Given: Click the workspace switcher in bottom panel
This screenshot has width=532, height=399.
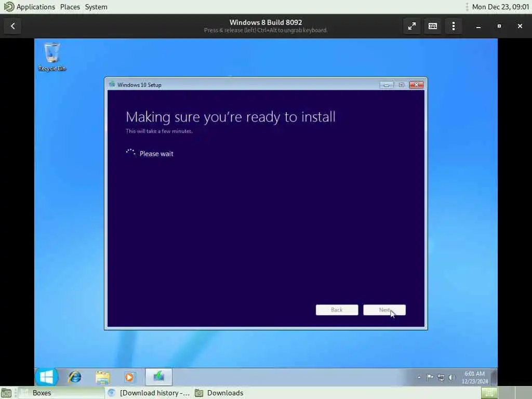Looking at the screenshot, I should click(x=506, y=393).
